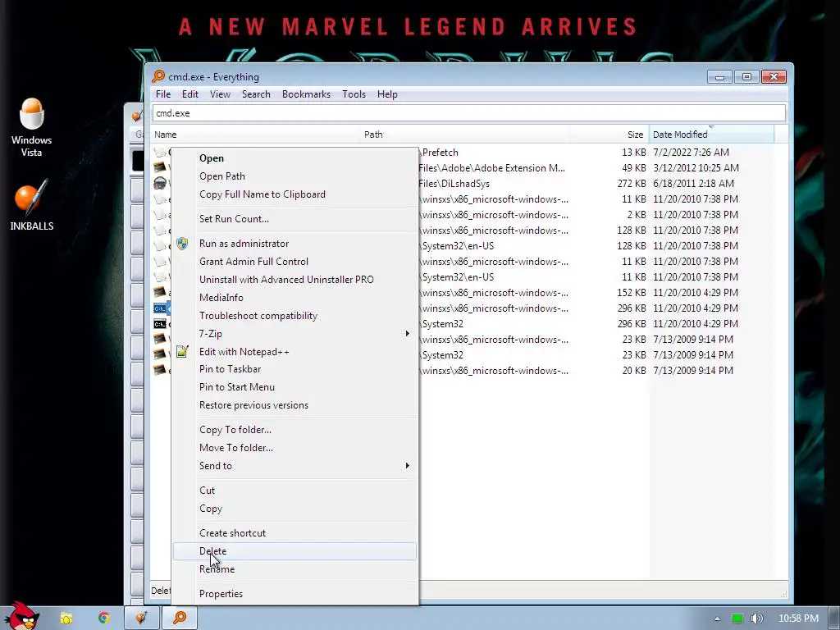Select the DiLshadSys path row
The height and width of the screenshot is (630, 840).
coord(468,184)
